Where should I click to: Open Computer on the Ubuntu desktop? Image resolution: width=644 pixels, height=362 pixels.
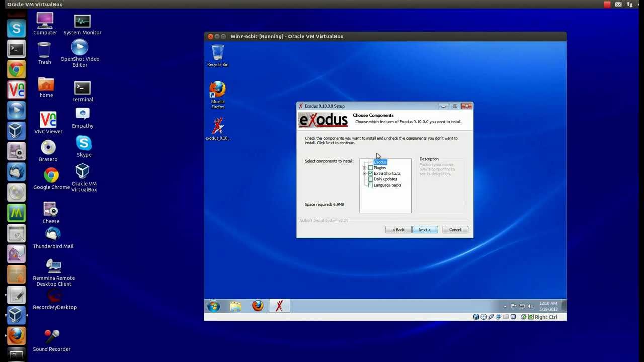click(x=45, y=24)
